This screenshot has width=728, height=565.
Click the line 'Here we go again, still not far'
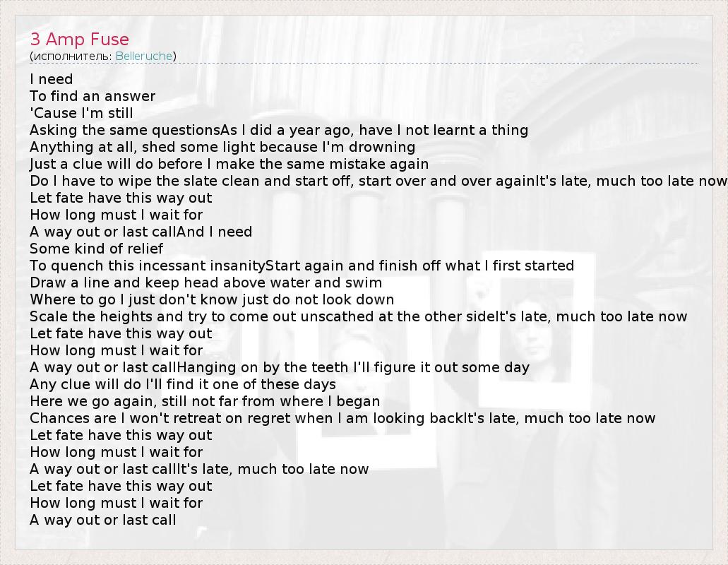tap(205, 401)
